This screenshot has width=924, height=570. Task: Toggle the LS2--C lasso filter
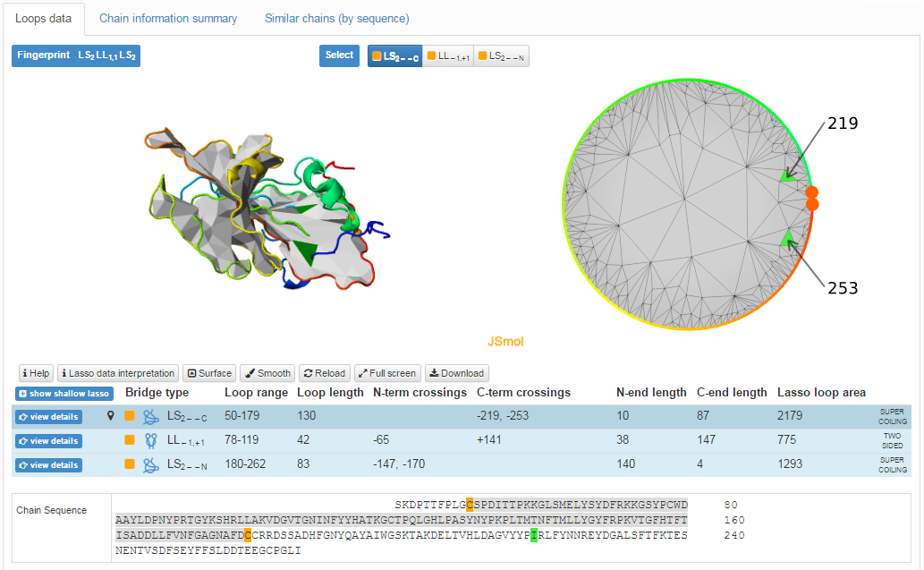coord(394,55)
